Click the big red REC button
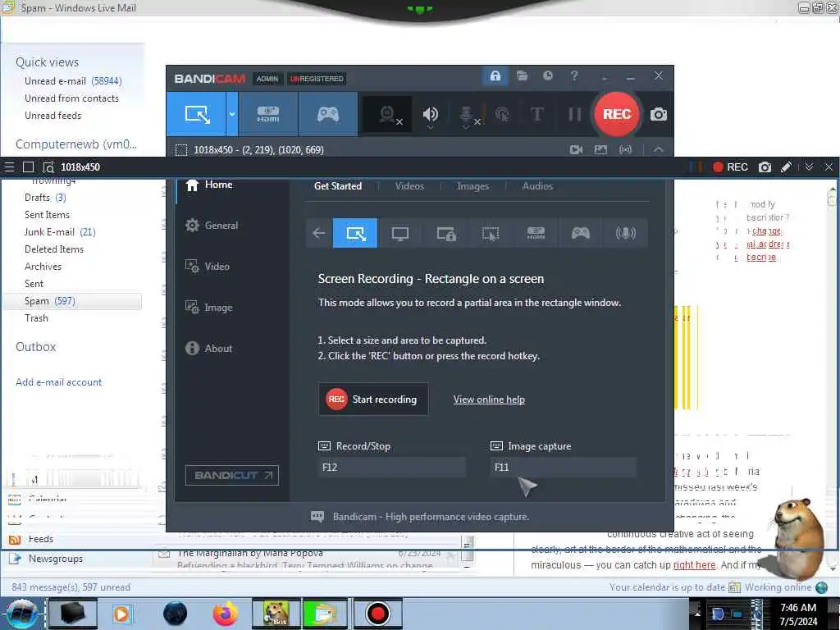The width and height of the screenshot is (840, 630). coord(617,114)
